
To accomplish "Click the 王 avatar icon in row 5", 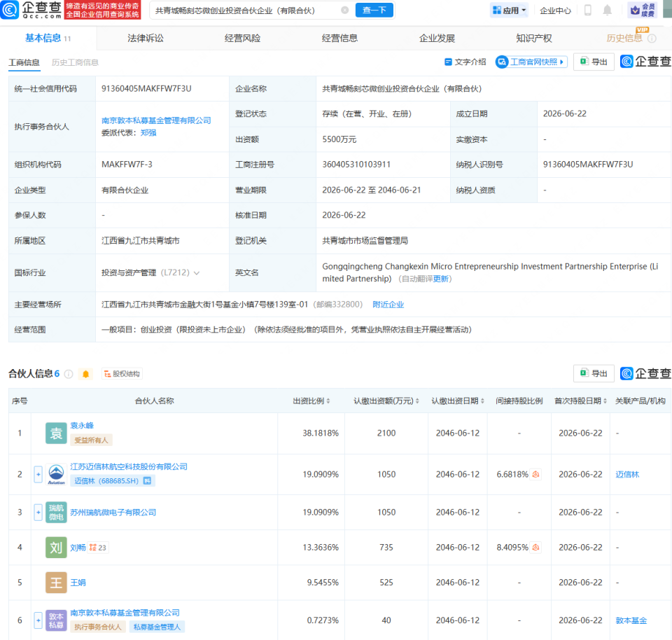I will (x=56, y=583).
